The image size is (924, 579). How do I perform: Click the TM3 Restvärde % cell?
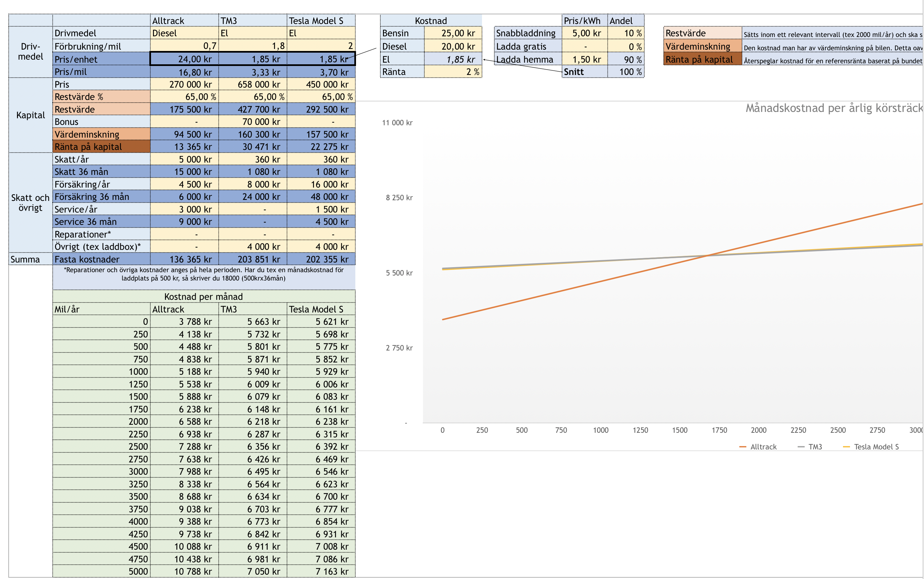pyautogui.click(x=253, y=97)
